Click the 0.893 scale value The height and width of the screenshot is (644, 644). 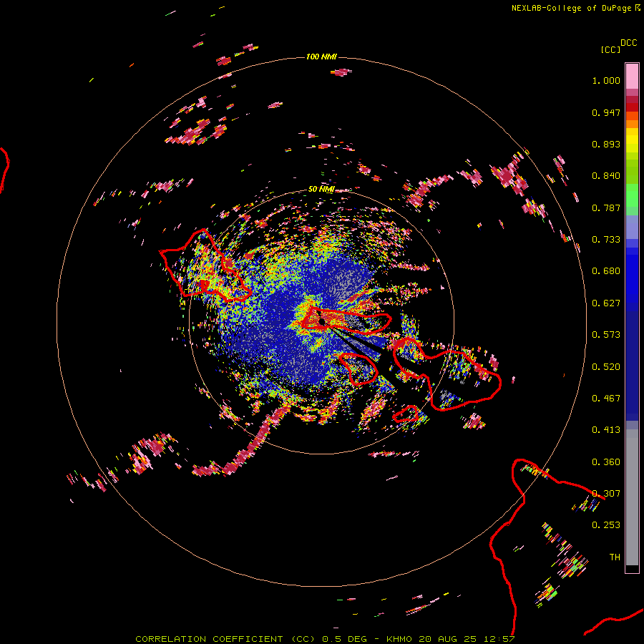606,144
